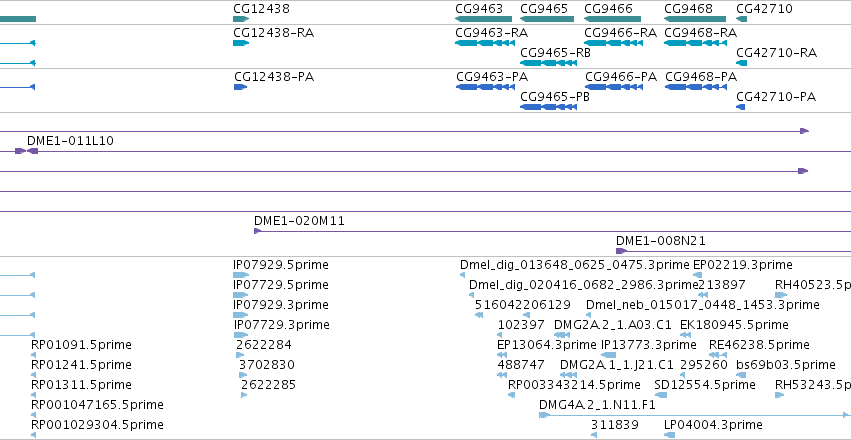The width and height of the screenshot is (851, 440).
Task: Click protein CG9466-PA feature
Action: (x=614, y=87)
